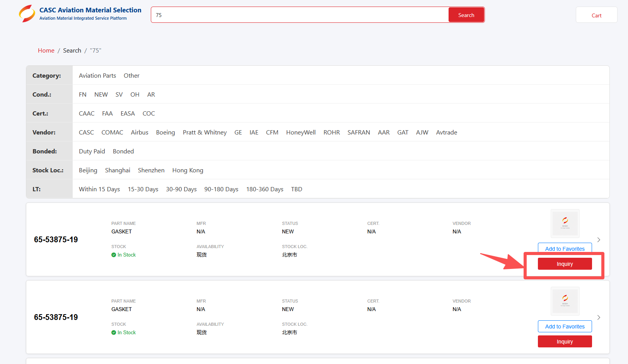Select AJW vendor filter
Viewport: 628px width, 364px height.
(x=422, y=133)
